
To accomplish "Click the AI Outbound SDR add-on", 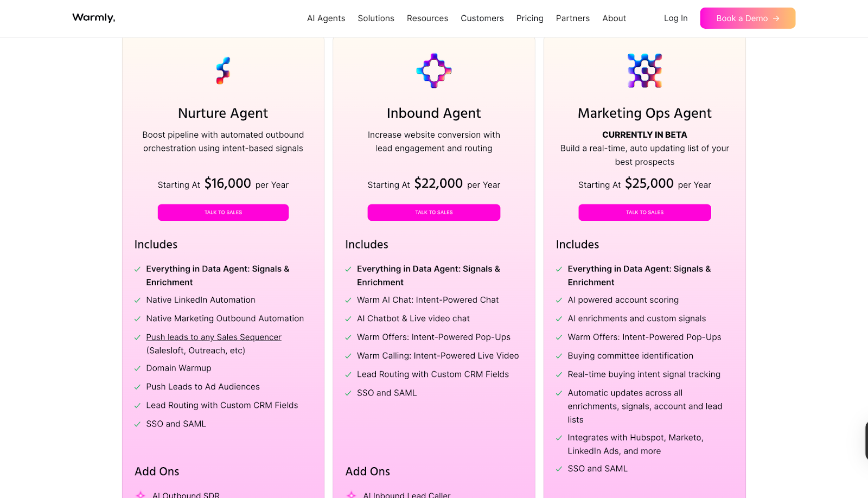I will tap(186, 495).
